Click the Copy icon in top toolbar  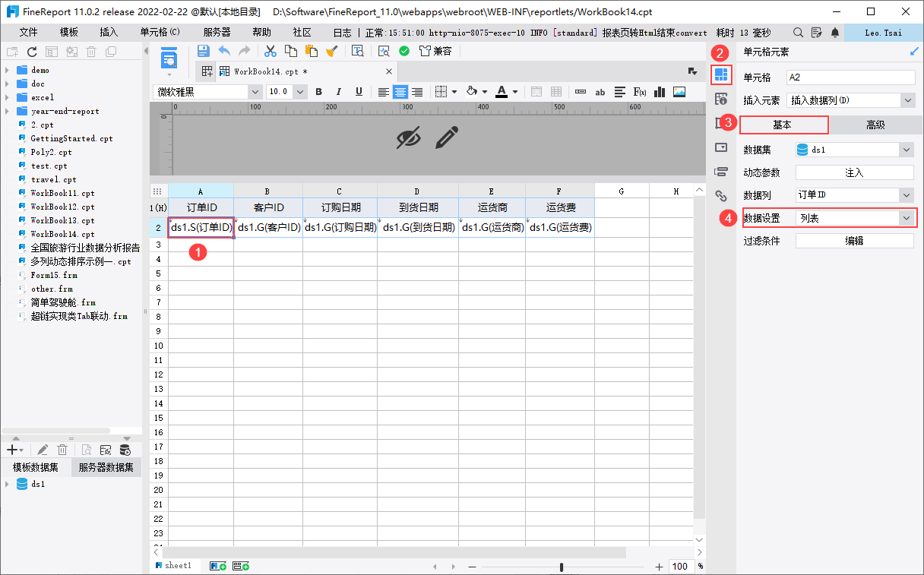[x=290, y=51]
